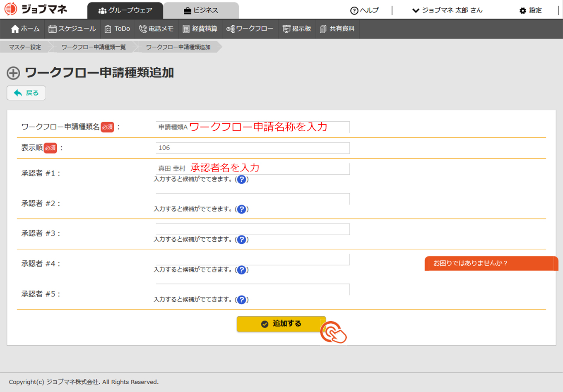Open 経費精算 from the navigation bar
Screen dimensions: 563x392
(200, 29)
